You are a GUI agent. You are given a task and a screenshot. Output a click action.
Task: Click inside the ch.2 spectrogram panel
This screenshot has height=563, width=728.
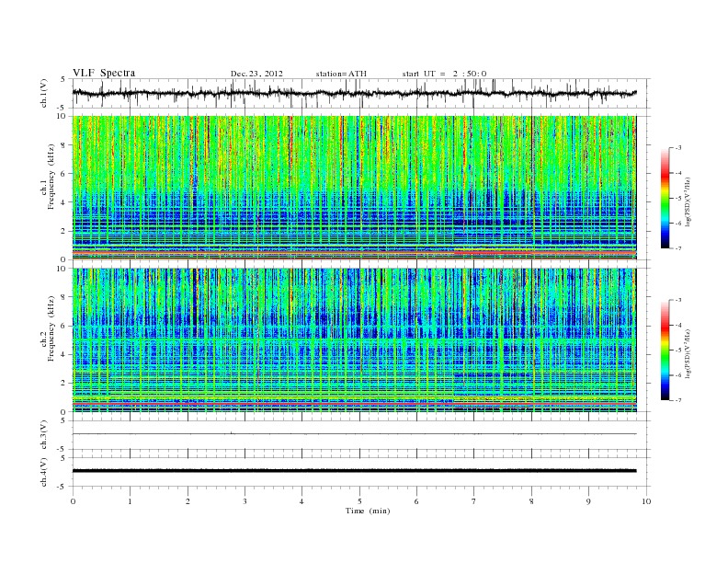click(354, 340)
